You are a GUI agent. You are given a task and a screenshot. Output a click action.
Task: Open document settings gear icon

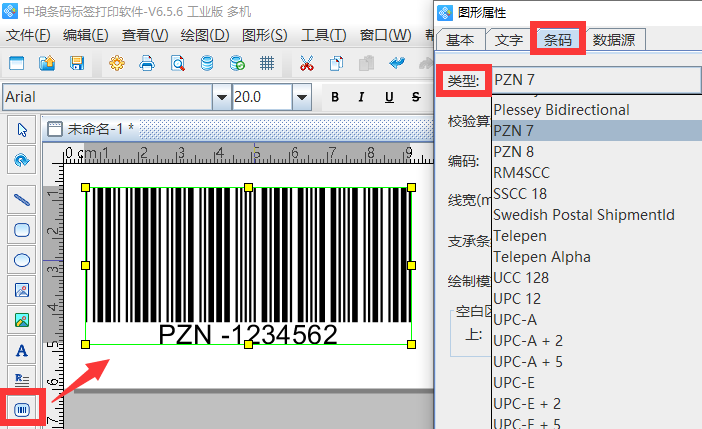(117, 64)
